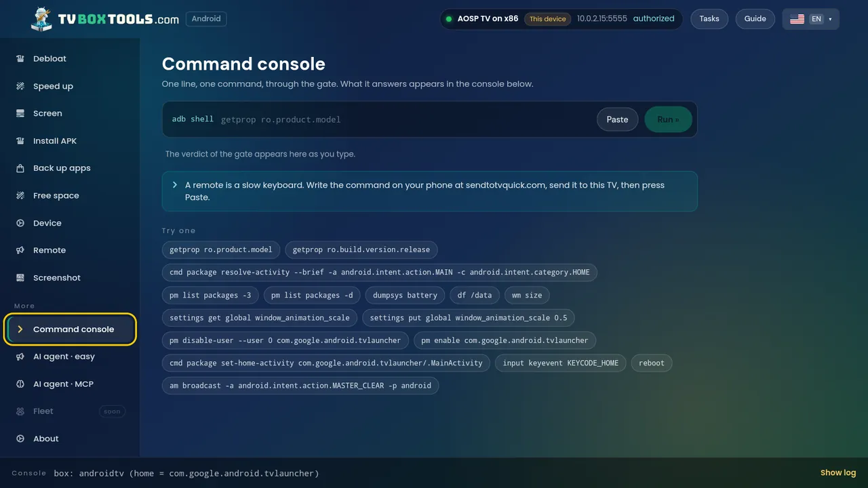Click the AOSP TV on x86 device name
Screen dimensions: 868x488
tap(488, 19)
